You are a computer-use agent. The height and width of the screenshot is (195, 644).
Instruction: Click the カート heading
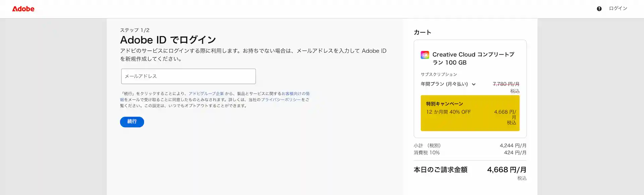(x=422, y=32)
